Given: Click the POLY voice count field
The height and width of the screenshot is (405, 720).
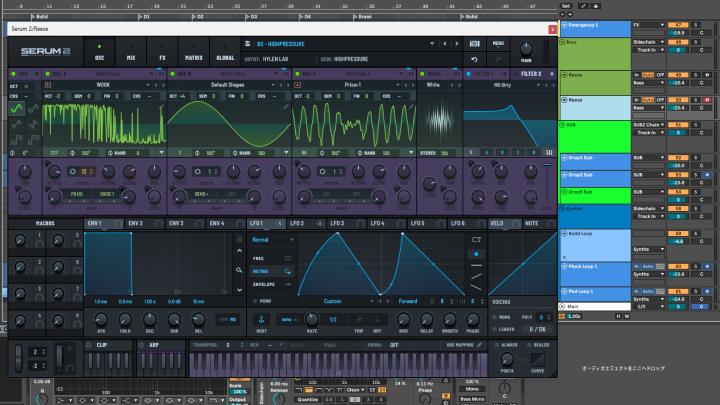Looking at the screenshot, I should [x=544, y=317].
